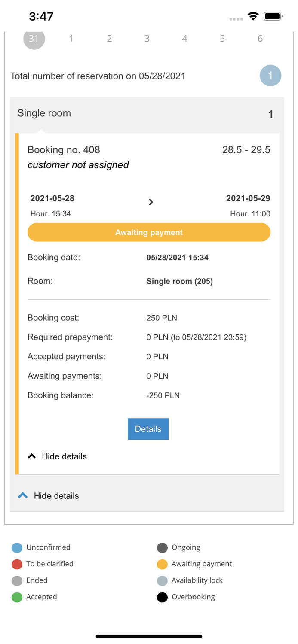Viewport: 298px width, 644px height.
Task: Select the red To be clarified indicator
Action: tap(16, 564)
